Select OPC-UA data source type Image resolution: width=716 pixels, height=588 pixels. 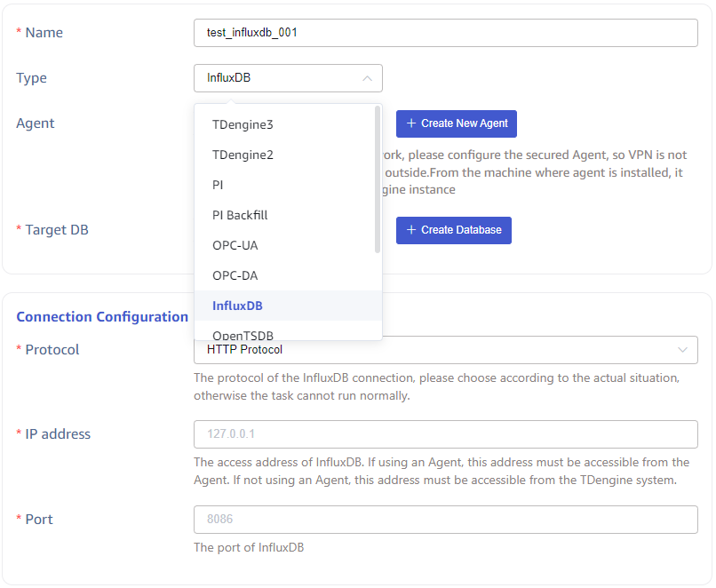(235, 245)
